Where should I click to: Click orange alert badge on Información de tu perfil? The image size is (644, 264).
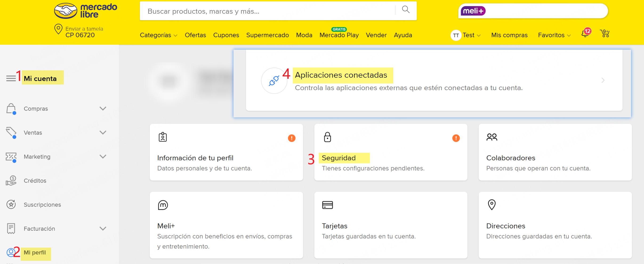pos(291,138)
